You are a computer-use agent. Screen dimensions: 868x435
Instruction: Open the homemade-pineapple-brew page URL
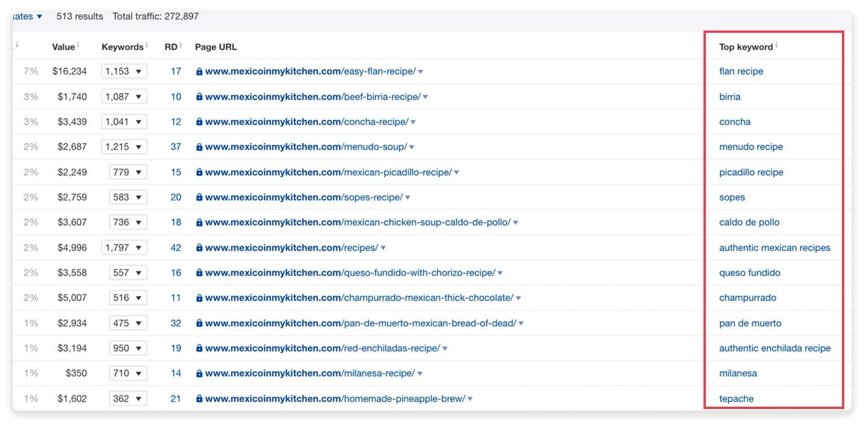click(x=335, y=398)
